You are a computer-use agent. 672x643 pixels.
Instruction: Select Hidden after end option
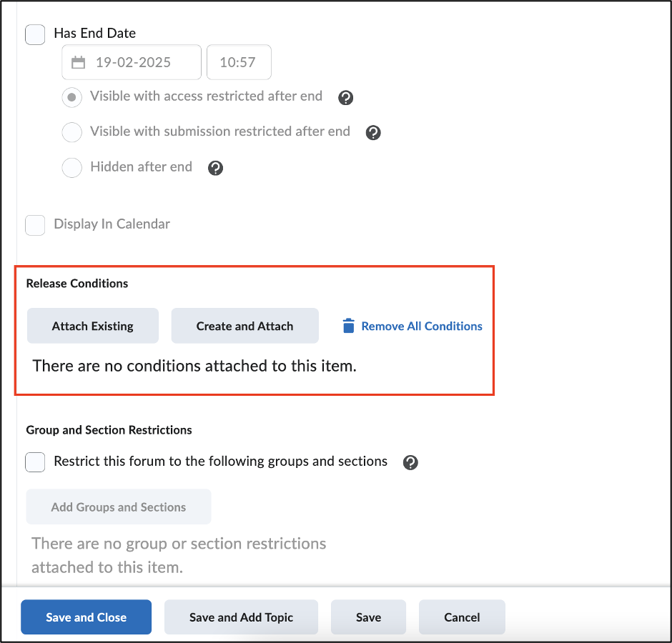(72, 167)
